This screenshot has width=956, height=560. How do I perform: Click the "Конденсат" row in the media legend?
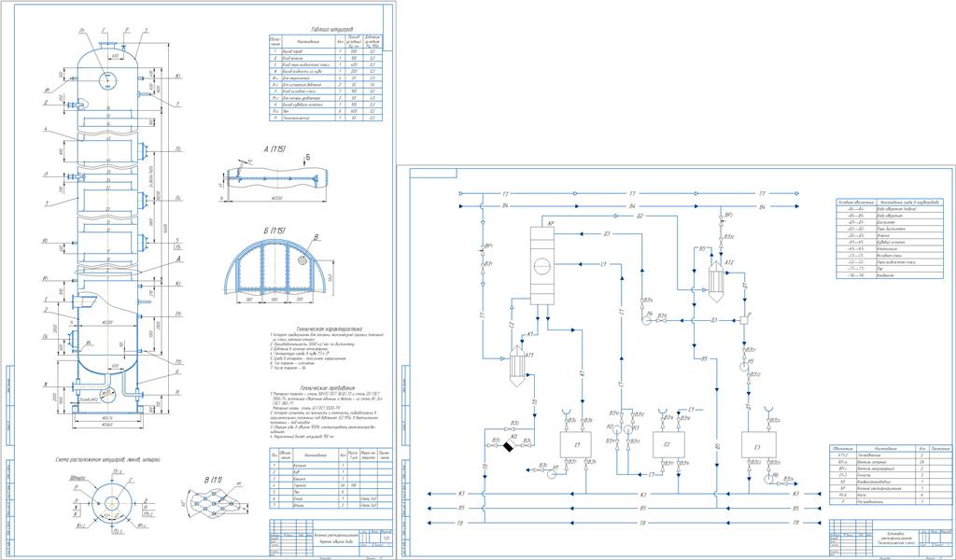[x=890, y=275]
